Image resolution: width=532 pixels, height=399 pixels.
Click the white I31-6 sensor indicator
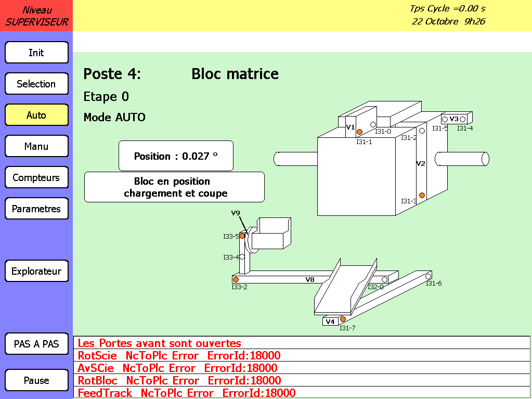pos(428,275)
